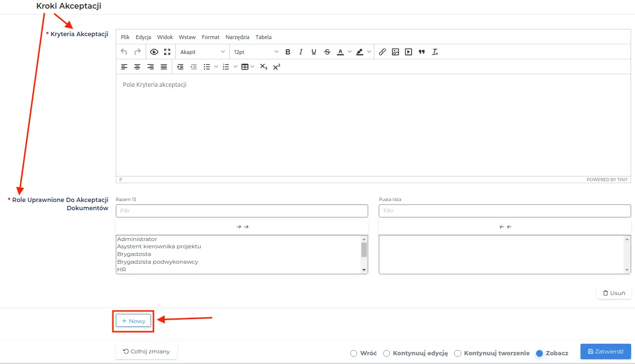Viewport: 635px width, 364px height.
Task: Open the Wstaw menu
Action: [x=187, y=37]
